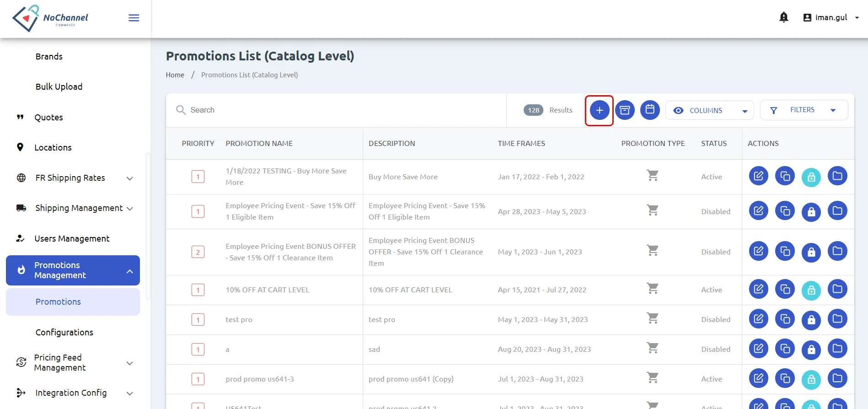Open Users Management page

(x=72, y=238)
